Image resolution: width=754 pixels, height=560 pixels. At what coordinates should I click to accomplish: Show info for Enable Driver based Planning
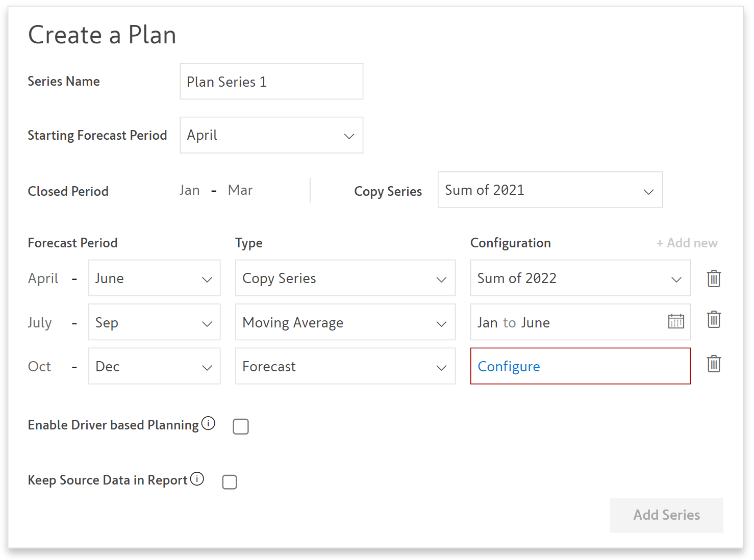[208, 423]
